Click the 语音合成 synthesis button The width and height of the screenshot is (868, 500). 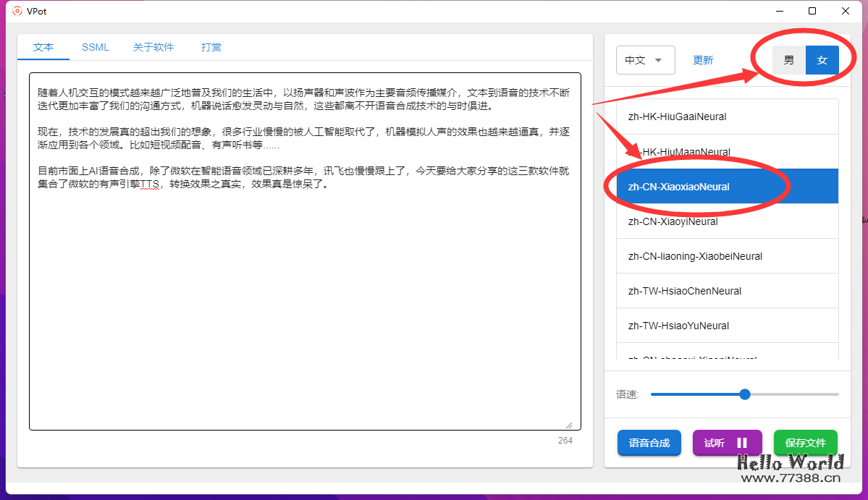(x=649, y=442)
